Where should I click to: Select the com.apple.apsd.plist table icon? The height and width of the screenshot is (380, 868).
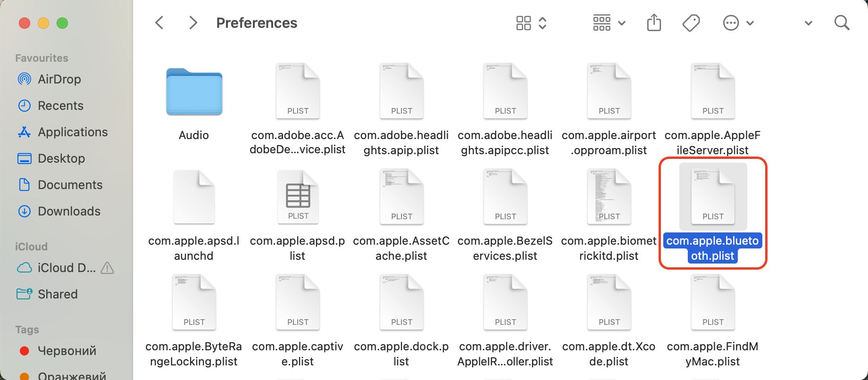click(298, 196)
